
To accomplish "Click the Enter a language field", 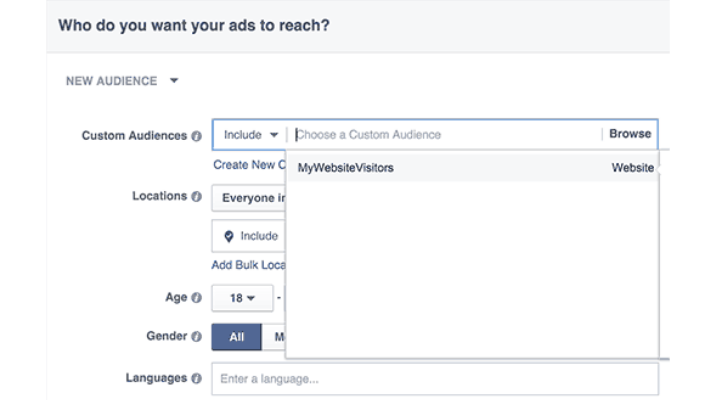I will point(435,379).
